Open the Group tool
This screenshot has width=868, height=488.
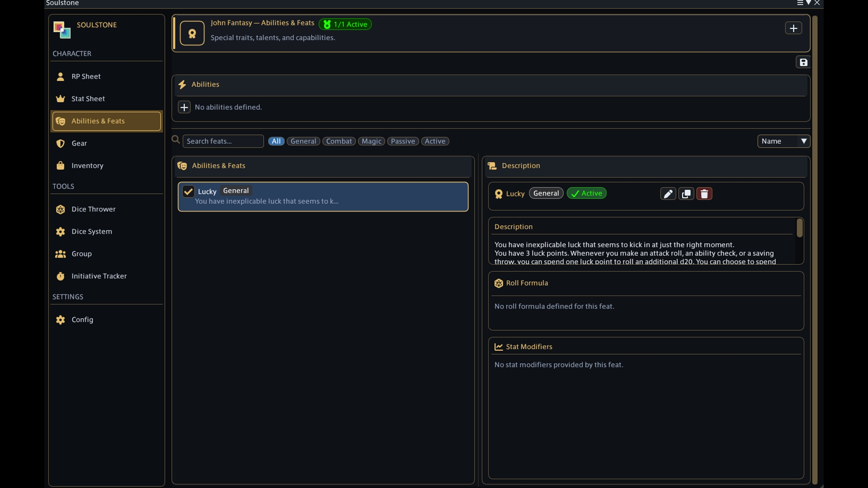point(107,254)
